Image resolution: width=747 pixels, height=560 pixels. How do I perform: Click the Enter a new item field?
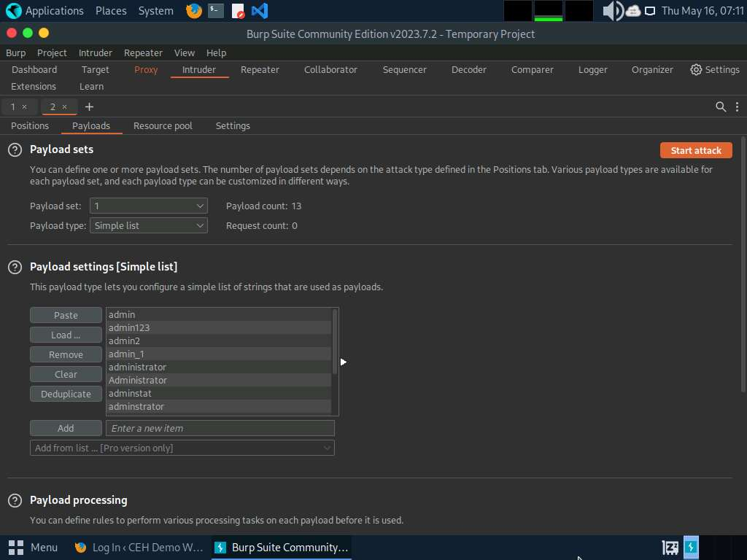coord(220,428)
